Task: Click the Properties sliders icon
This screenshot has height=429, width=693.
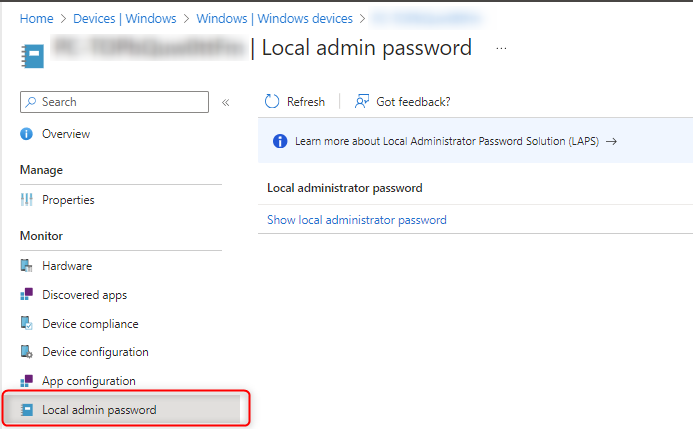Action: point(27,200)
